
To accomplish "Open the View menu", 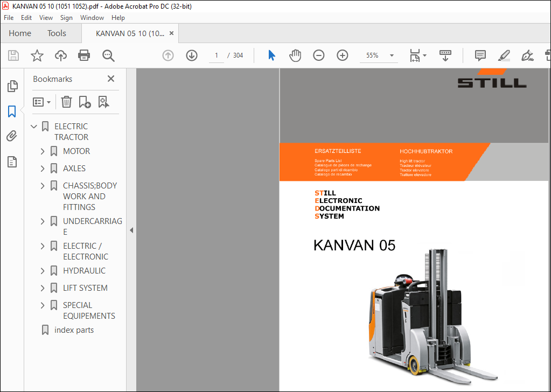I will (x=46, y=18).
